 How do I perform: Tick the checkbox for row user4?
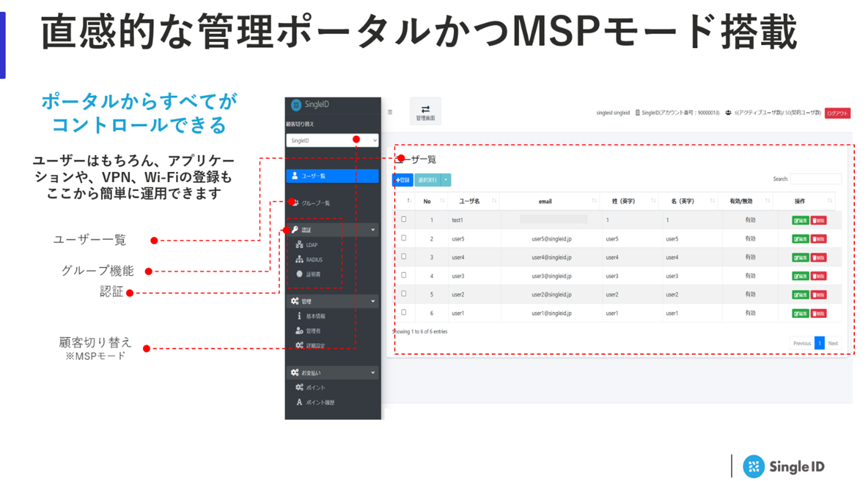[x=404, y=256]
